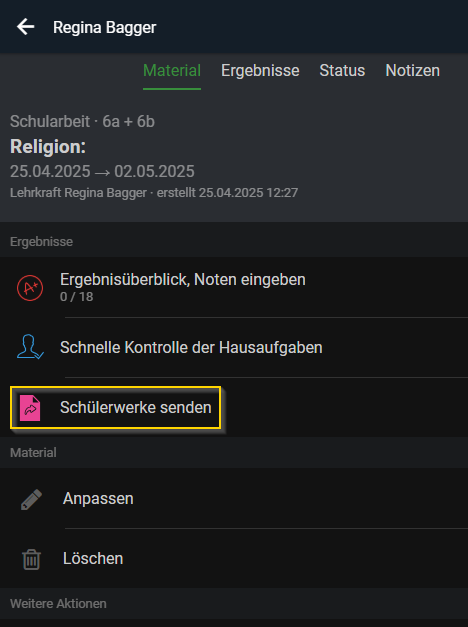
Task: Open the Notizen tab
Action: pyautogui.click(x=412, y=71)
